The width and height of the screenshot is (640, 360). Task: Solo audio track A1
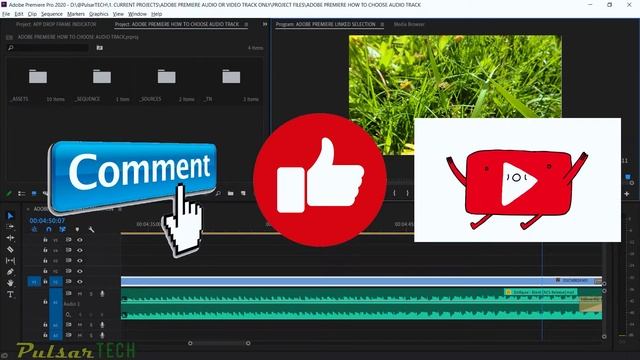(91, 294)
